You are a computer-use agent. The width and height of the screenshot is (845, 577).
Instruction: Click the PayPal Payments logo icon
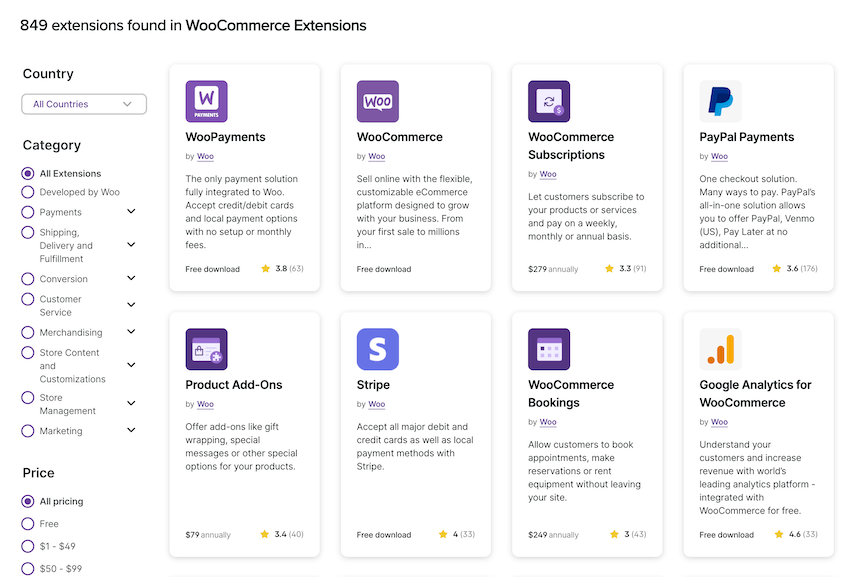[721, 101]
